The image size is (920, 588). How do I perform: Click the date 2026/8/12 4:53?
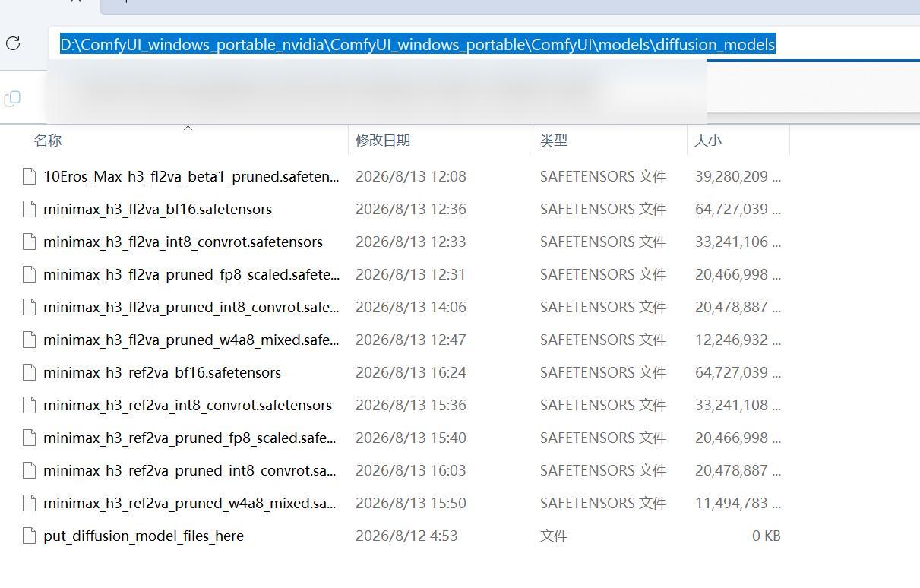pos(406,536)
